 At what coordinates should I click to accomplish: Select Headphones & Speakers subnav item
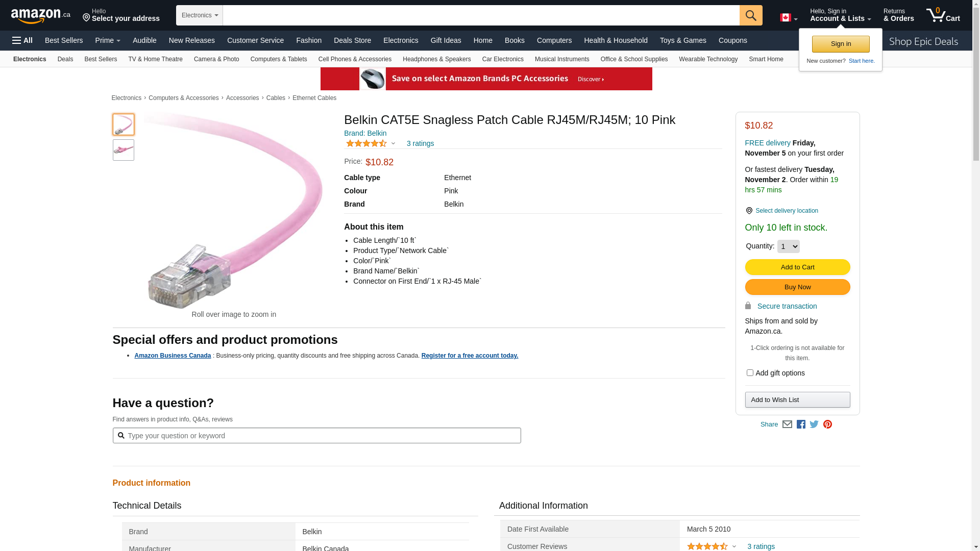tap(436, 59)
